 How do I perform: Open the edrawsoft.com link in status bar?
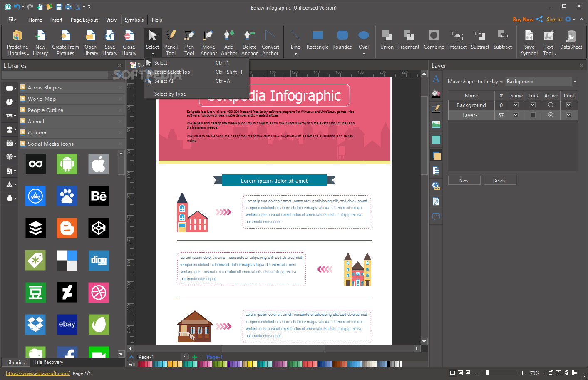tap(38, 373)
